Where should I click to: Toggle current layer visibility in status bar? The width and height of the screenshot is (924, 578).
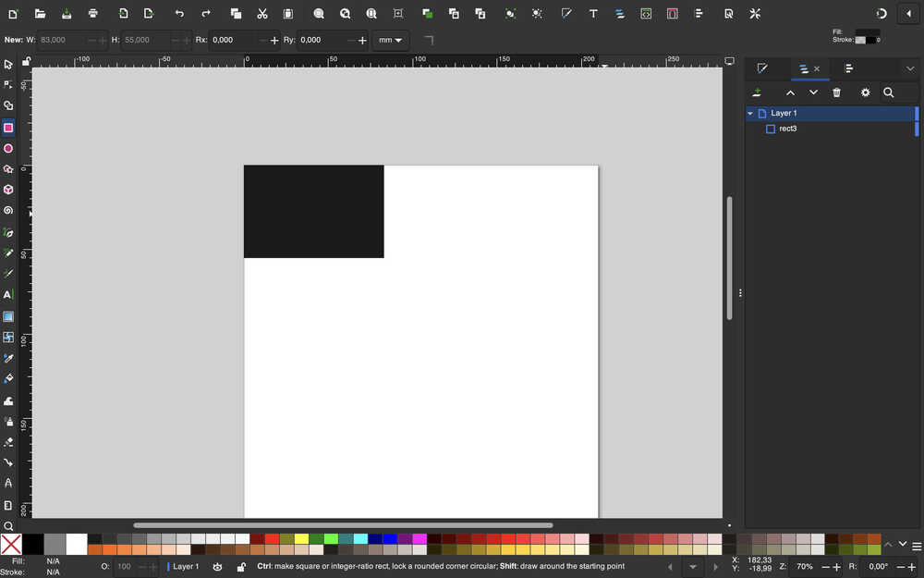[217, 567]
